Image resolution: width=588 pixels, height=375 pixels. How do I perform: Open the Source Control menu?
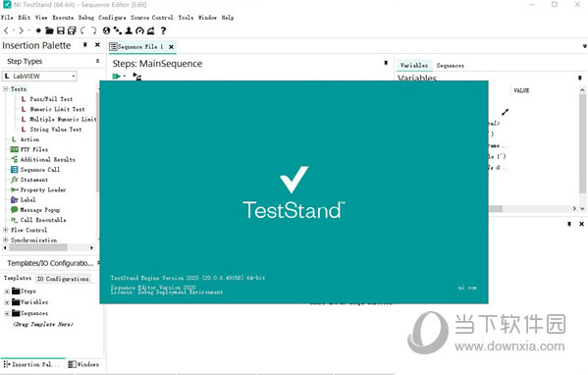tap(151, 18)
